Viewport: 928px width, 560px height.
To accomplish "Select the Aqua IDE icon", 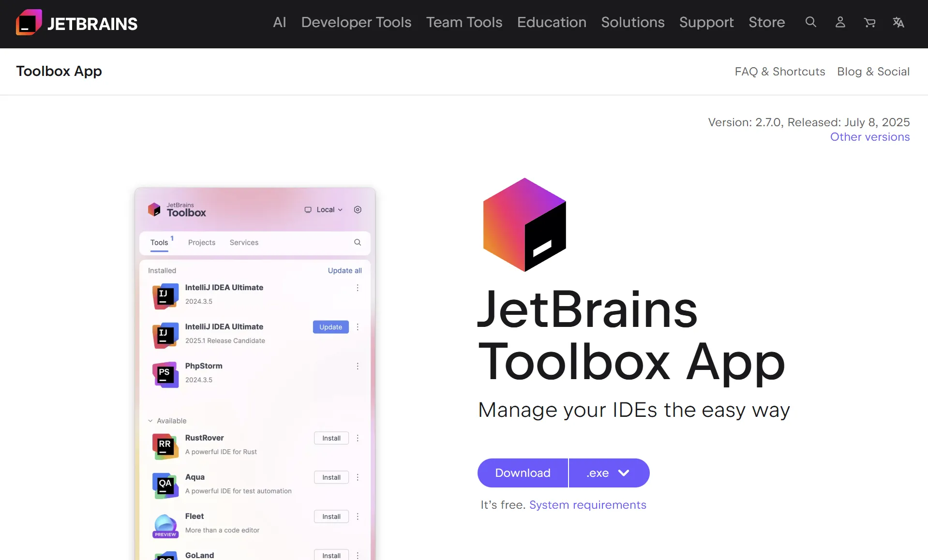I will pos(165,486).
